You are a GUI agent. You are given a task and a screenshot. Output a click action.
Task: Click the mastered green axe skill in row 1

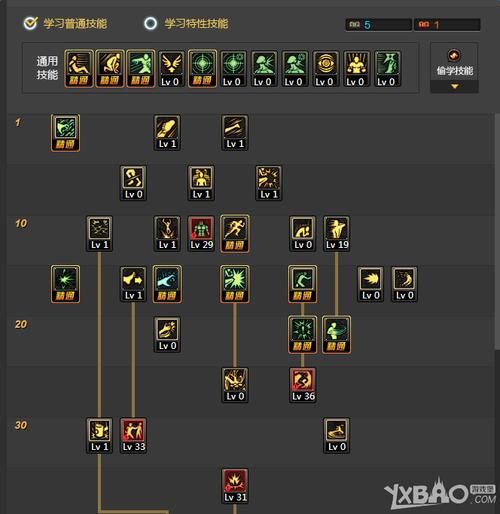(66, 133)
